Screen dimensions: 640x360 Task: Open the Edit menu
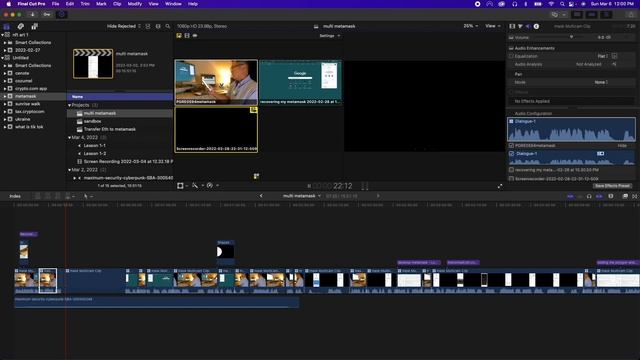[x=70, y=4]
